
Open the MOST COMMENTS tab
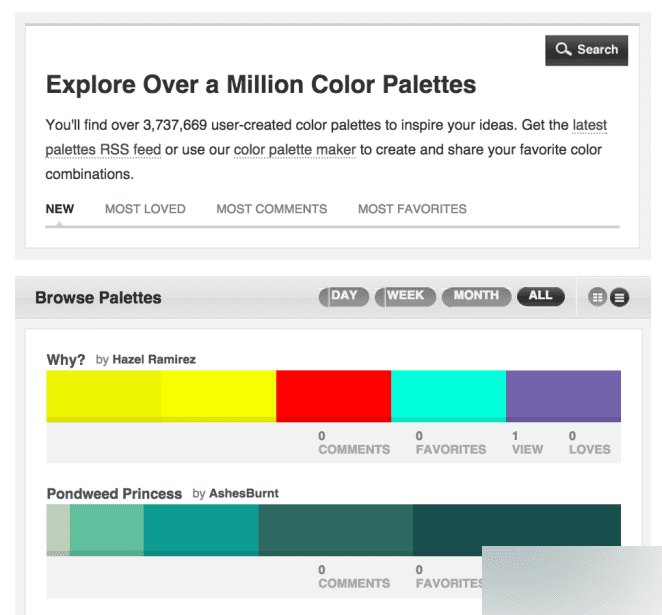tap(271, 209)
